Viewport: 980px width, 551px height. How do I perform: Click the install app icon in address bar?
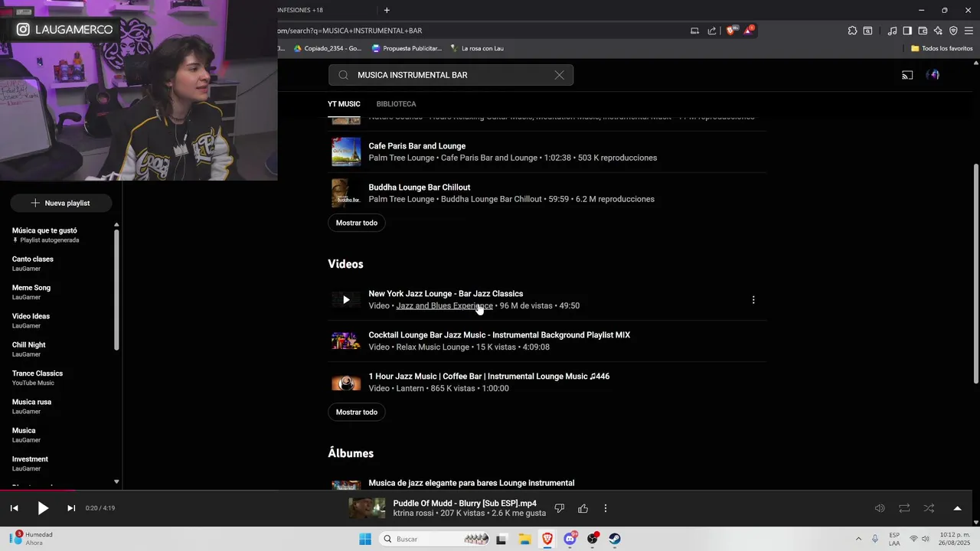point(694,31)
